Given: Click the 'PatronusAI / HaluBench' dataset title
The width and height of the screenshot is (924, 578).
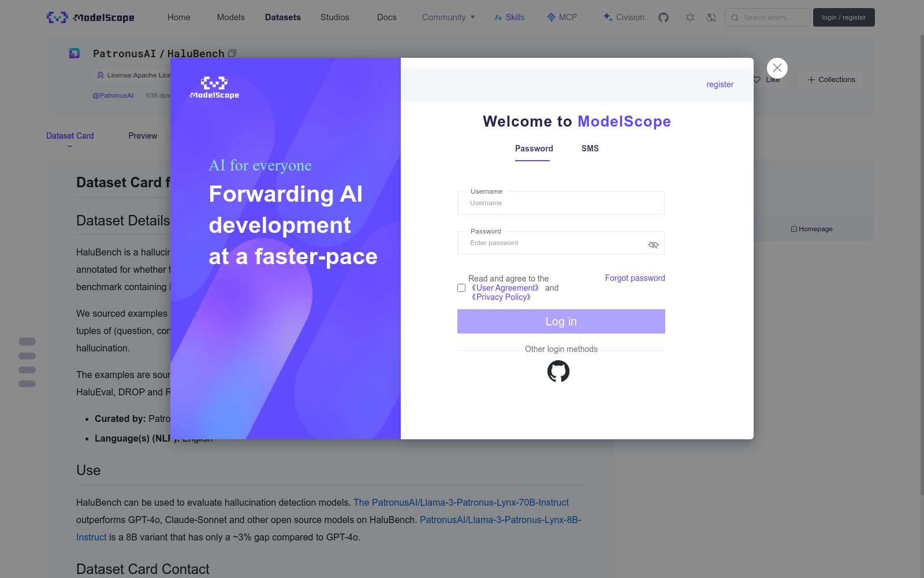Looking at the screenshot, I should [159, 54].
